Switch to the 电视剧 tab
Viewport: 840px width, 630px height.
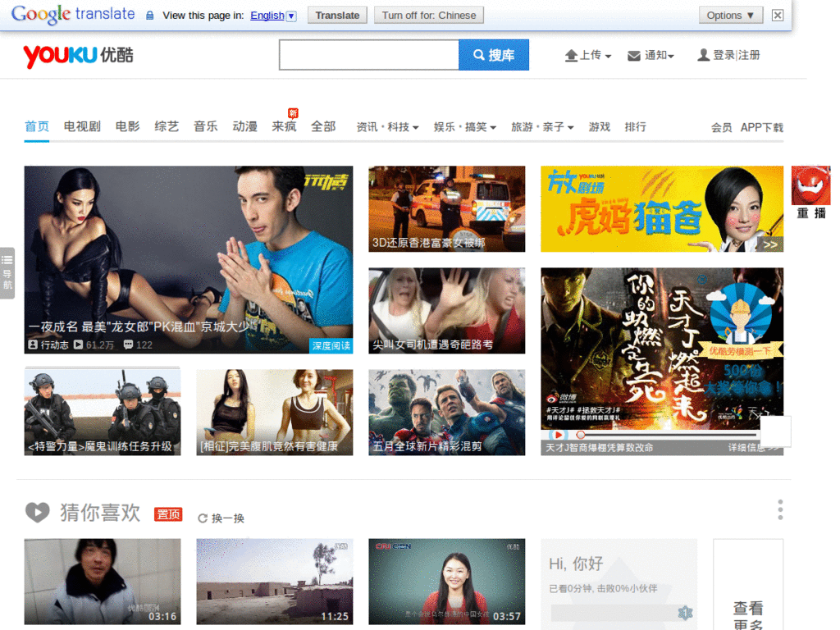pyautogui.click(x=81, y=127)
